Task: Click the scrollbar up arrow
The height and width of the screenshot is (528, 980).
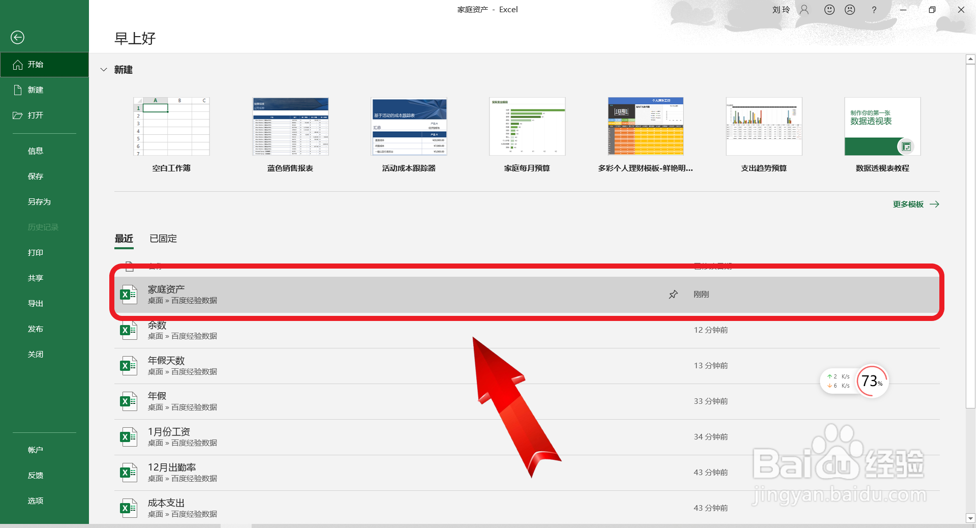Action: [x=970, y=60]
